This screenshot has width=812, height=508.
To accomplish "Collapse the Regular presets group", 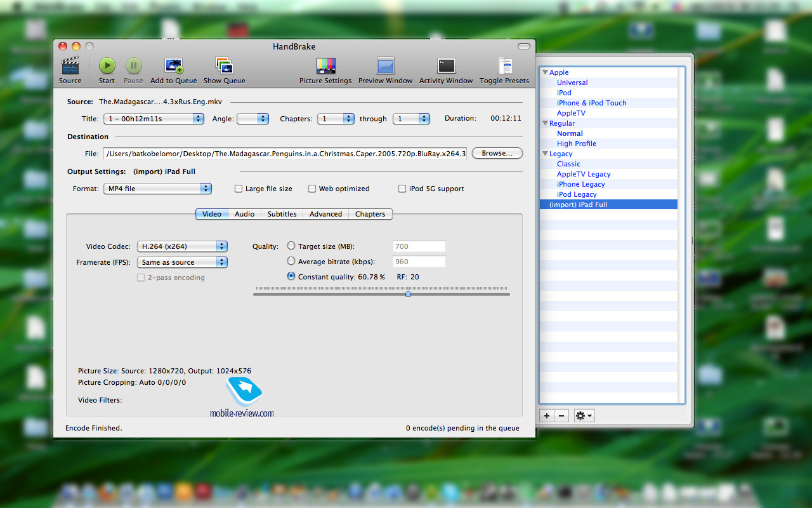I will click(545, 123).
